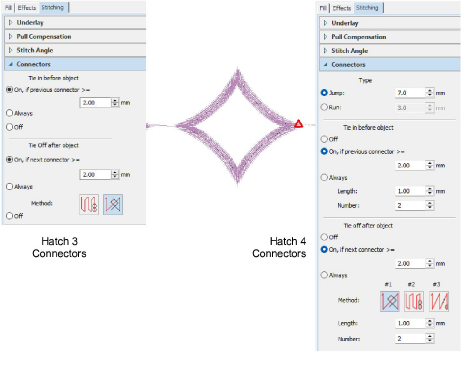Expand Stitch Angle in Hatch 4 panel

[x=390, y=51]
